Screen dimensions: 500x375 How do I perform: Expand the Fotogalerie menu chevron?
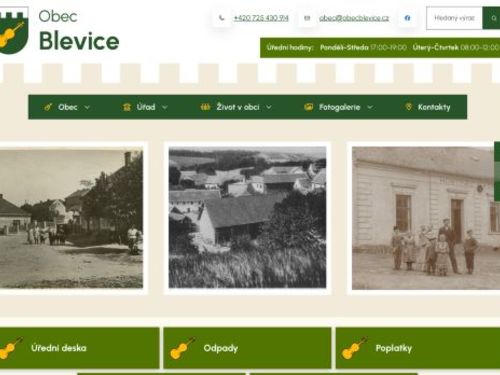click(370, 107)
